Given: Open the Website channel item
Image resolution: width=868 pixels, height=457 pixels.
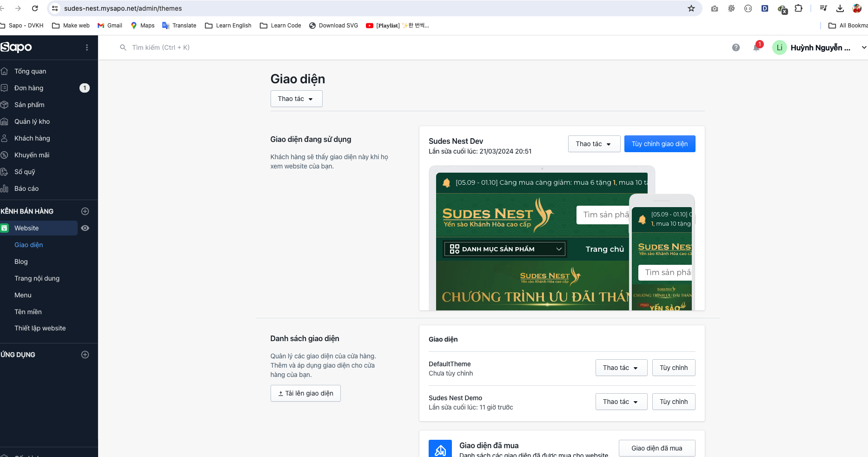Looking at the screenshot, I should pos(39,228).
